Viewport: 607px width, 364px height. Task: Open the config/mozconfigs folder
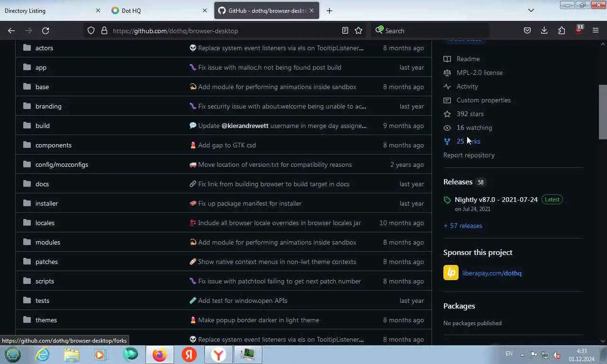62,164
